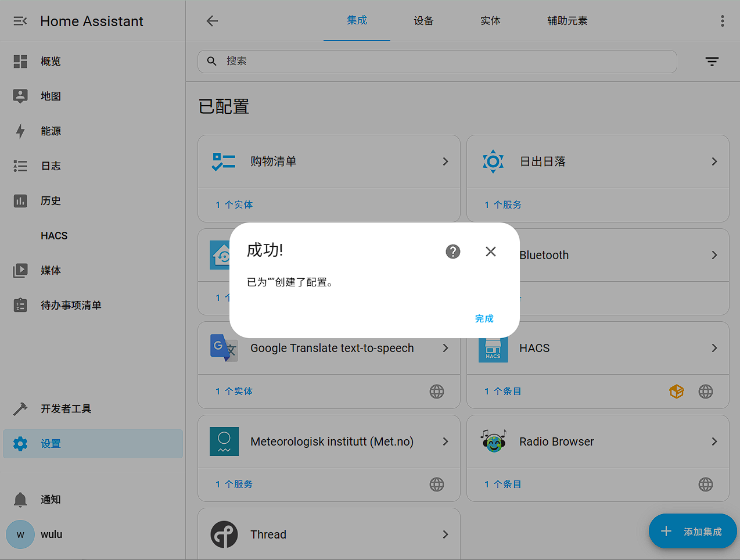Click the 搜索 search field
The height and width of the screenshot is (560, 740).
(x=437, y=61)
